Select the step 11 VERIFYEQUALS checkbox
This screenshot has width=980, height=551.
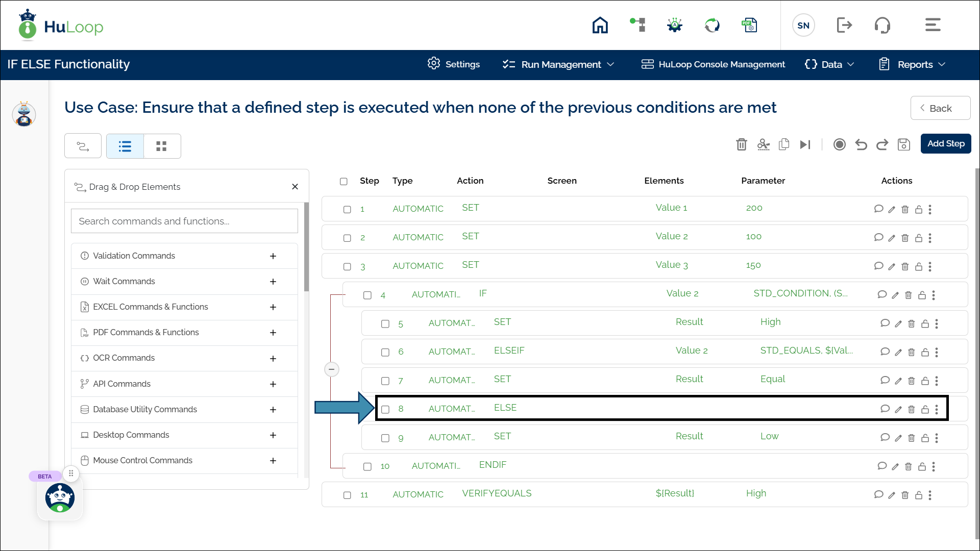point(347,495)
